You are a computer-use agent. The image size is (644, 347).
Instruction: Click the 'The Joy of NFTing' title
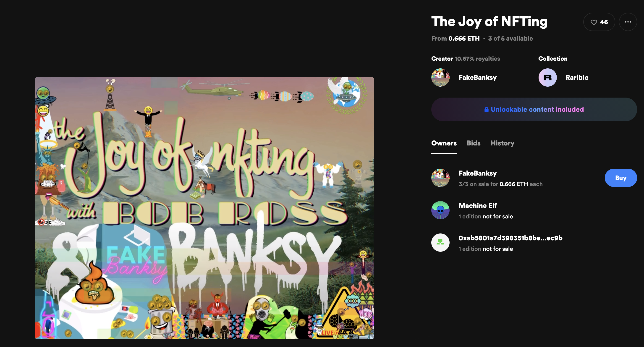(x=489, y=21)
